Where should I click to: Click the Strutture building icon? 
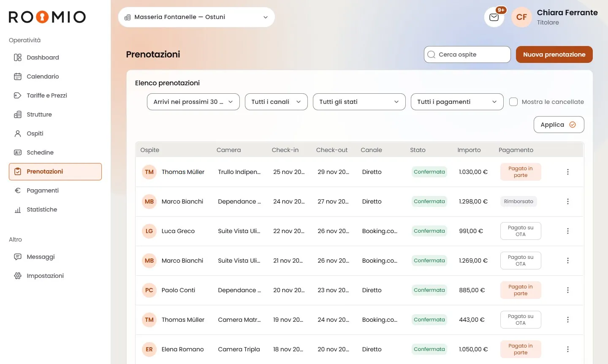coord(18,114)
